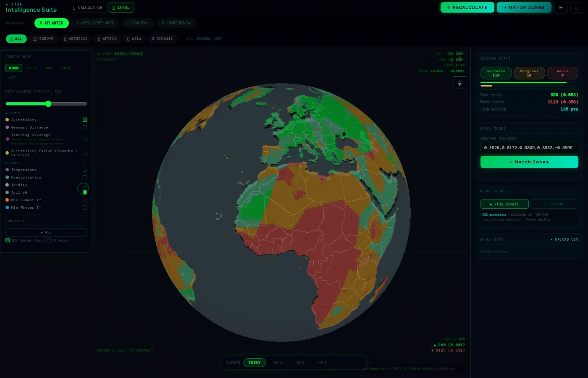Image resolution: width=588 pixels, height=378 pixels.
Task: Click the Avoid 0 stat pill
Action: click(x=562, y=73)
